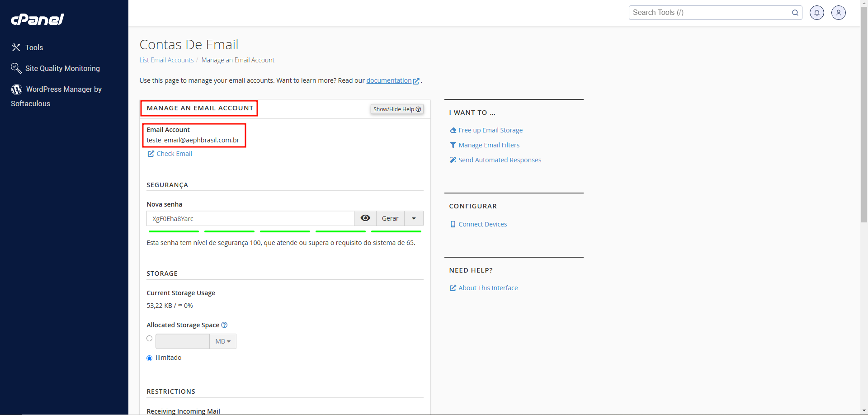This screenshot has height=415, width=868.
Task: Open the user account menu icon
Action: pos(839,13)
